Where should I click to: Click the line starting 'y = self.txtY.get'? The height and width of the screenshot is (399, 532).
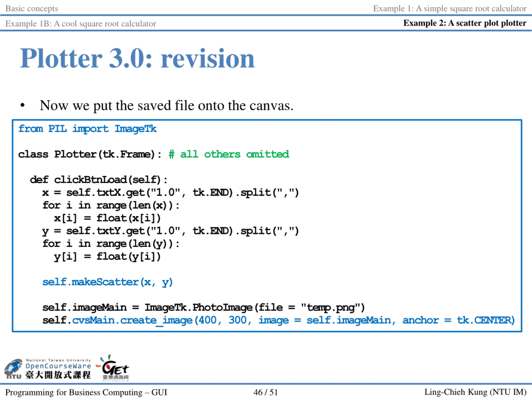pos(171,231)
